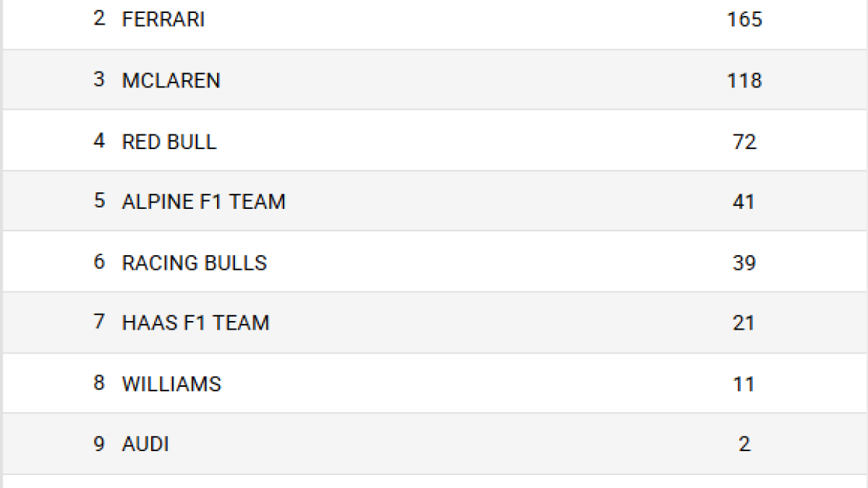The image size is (868, 488).
Task: Click position number 7 beside Haas
Action: click(x=99, y=322)
